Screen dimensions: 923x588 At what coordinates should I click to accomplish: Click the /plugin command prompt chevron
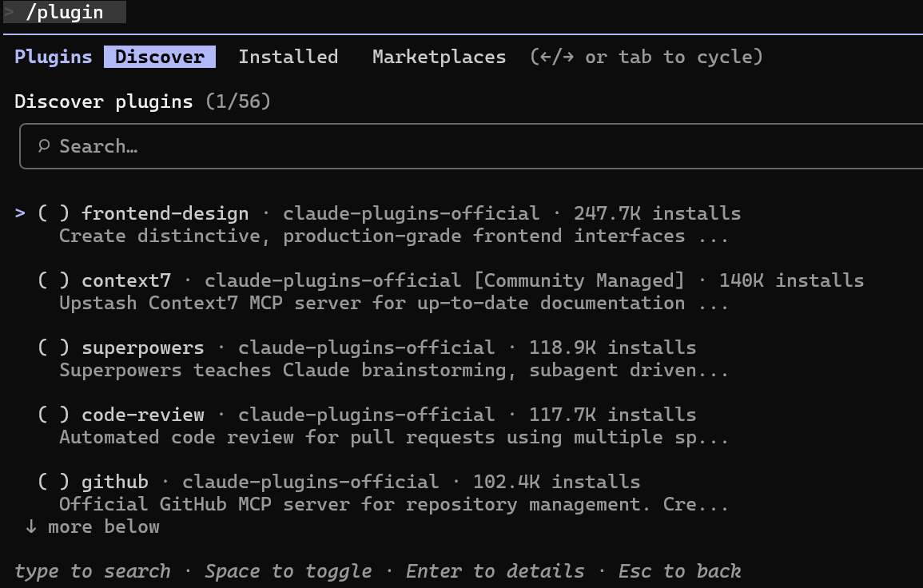tap(10, 13)
